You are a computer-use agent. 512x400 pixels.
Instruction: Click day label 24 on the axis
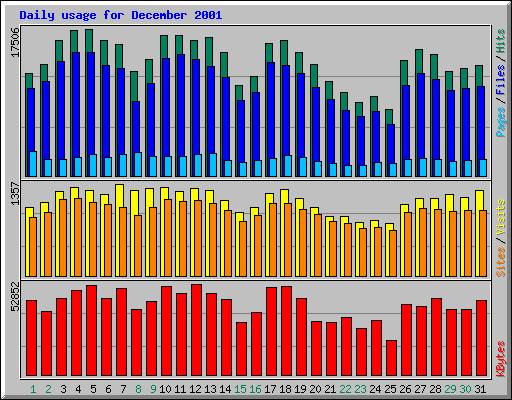375,389
